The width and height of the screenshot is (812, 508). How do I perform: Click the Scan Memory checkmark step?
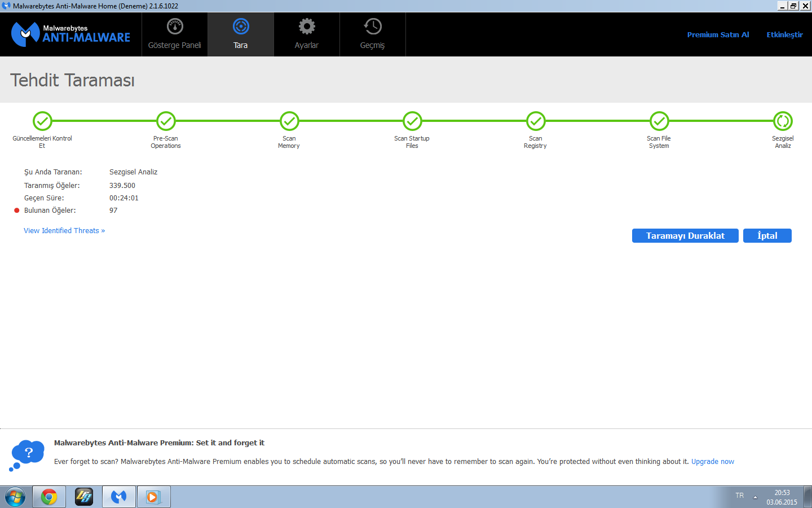coord(289,121)
